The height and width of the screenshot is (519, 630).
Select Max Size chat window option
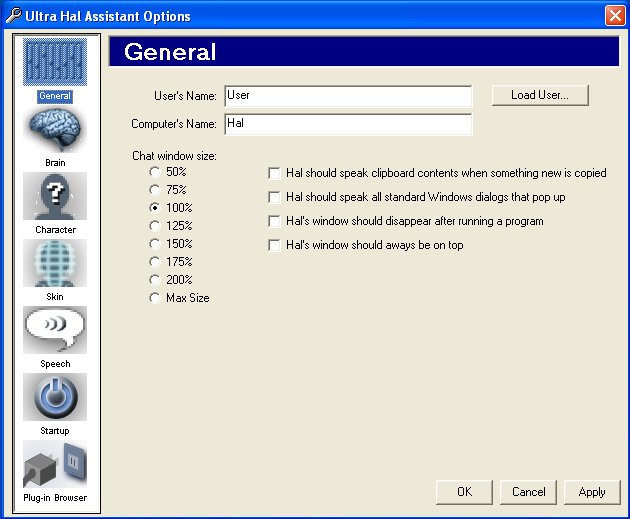coord(155,298)
